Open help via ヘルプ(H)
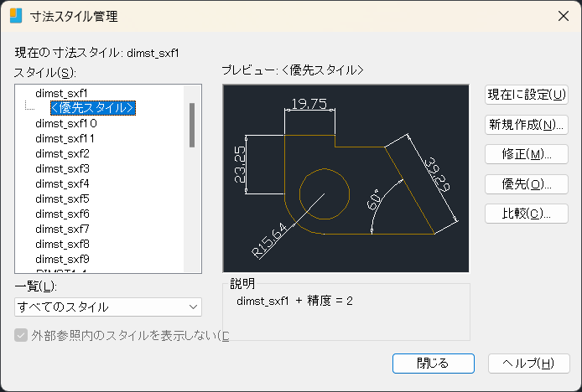 [x=528, y=363]
